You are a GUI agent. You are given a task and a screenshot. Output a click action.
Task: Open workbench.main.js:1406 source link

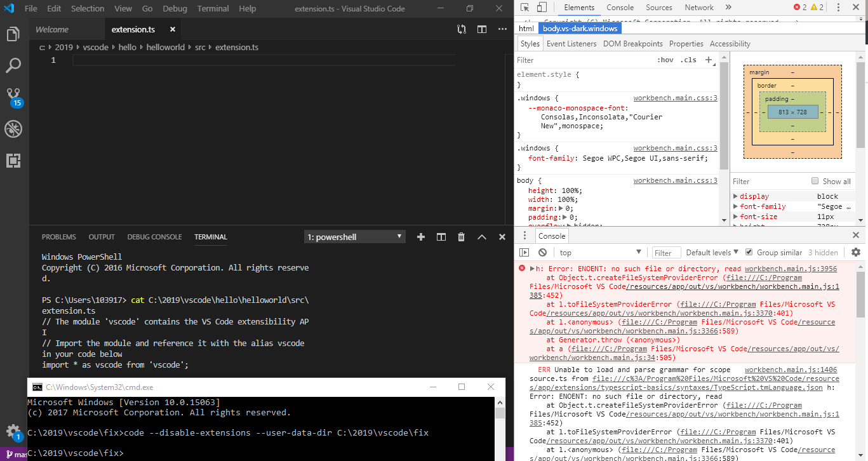[x=791, y=370]
